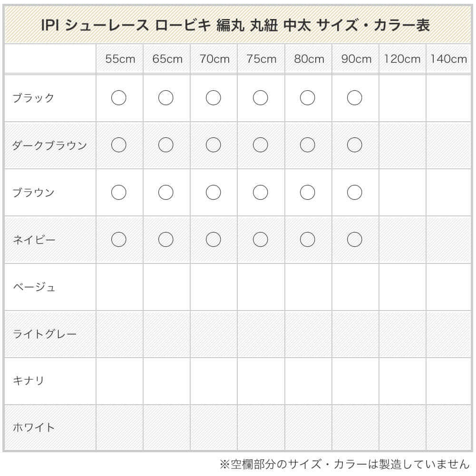Click the ベージュ row label
The image size is (476, 476).
coord(34,287)
